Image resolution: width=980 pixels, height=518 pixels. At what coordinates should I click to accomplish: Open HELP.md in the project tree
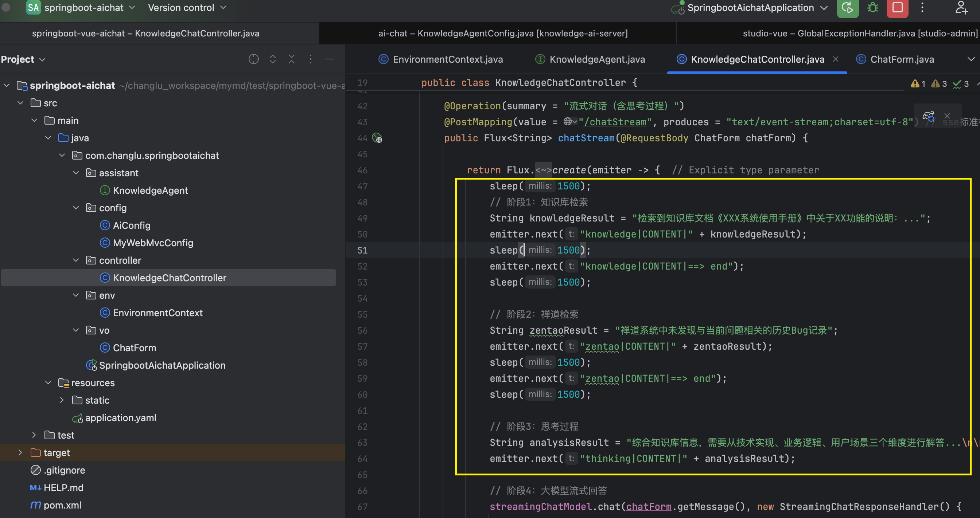pos(63,488)
